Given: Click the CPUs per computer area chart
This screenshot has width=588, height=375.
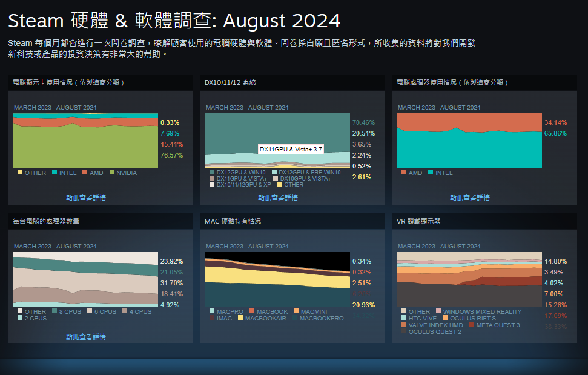Looking at the screenshot, I should pos(85,279).
